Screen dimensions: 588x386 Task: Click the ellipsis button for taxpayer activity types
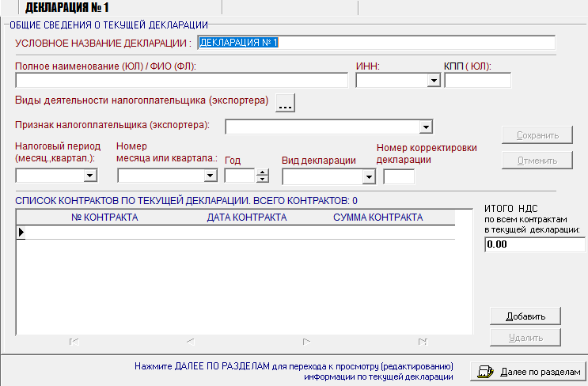(x=285, y=103)
